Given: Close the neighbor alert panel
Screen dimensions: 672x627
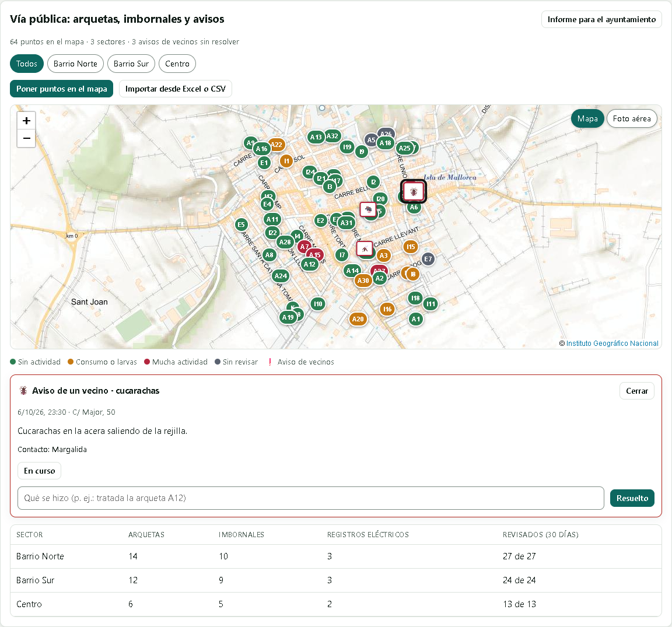Looking at the screenshot, I should [x=637, y=391].
